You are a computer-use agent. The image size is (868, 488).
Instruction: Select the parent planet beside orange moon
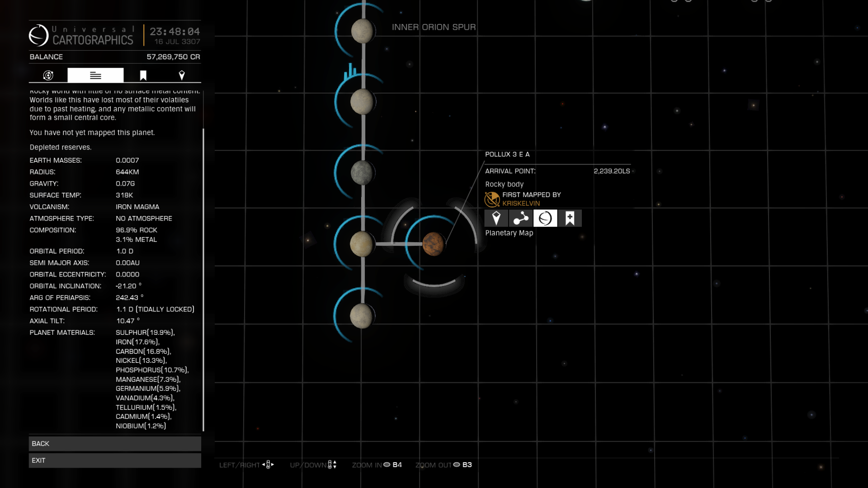tap(362, 244)
